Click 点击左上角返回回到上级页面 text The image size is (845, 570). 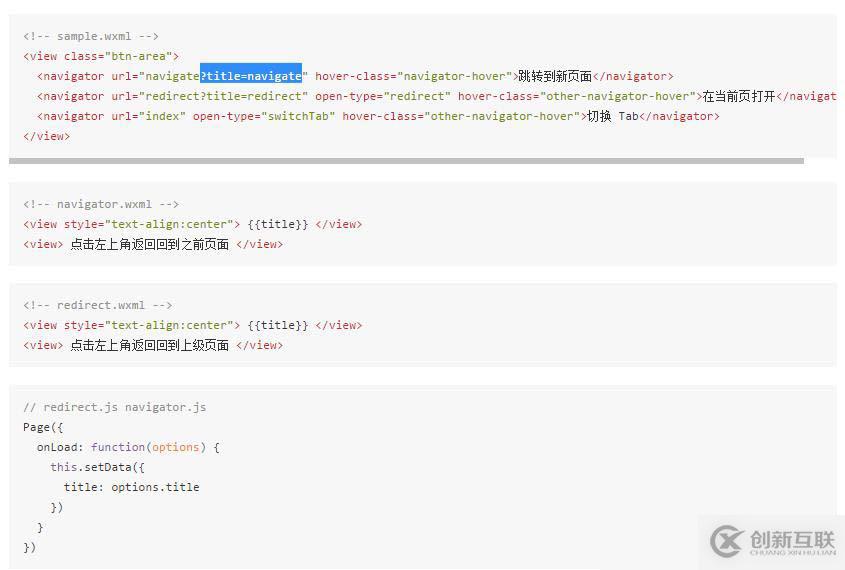pyautogui.click(x=149, y=345)
